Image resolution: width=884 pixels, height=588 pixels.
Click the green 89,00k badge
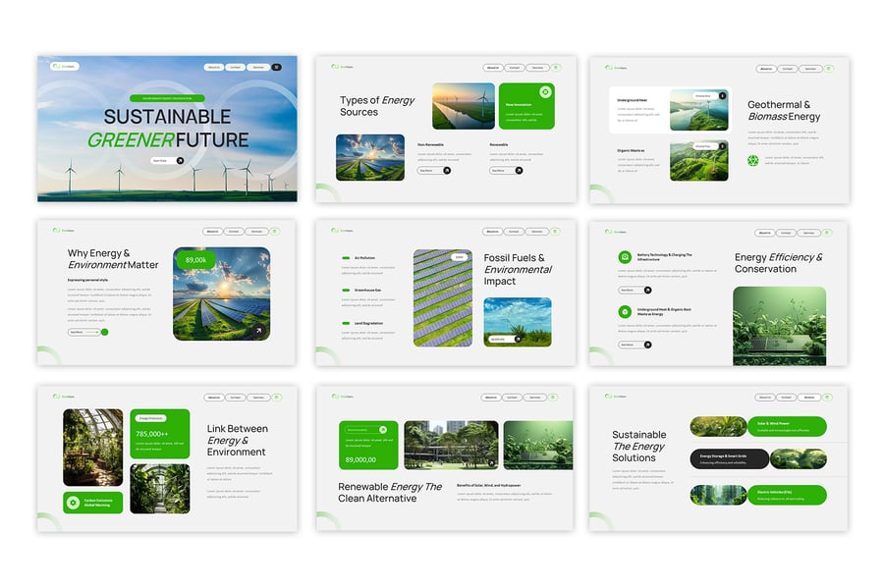196,260
